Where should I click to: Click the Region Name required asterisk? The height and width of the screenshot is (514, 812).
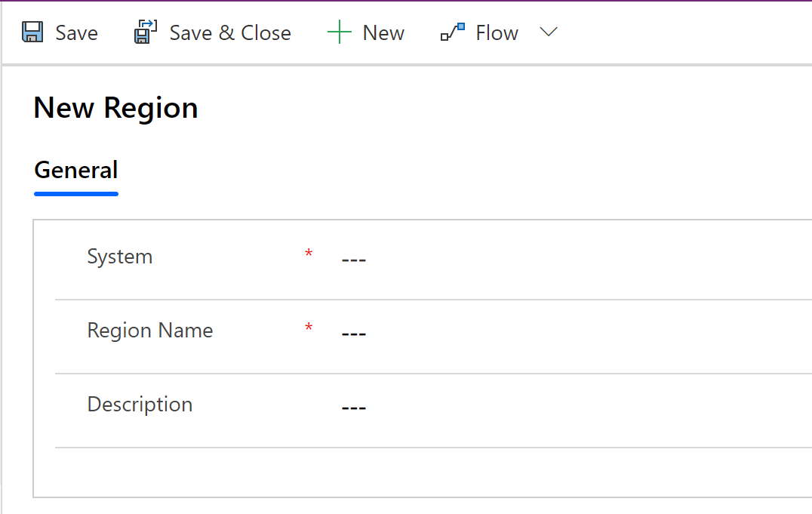tap(309, 328)
